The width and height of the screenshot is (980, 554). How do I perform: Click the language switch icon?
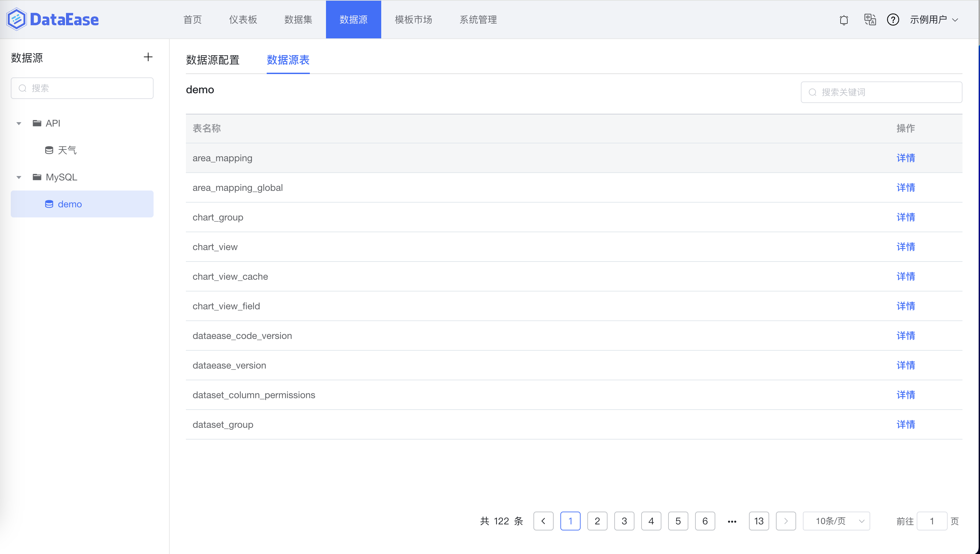click(870, 20)
